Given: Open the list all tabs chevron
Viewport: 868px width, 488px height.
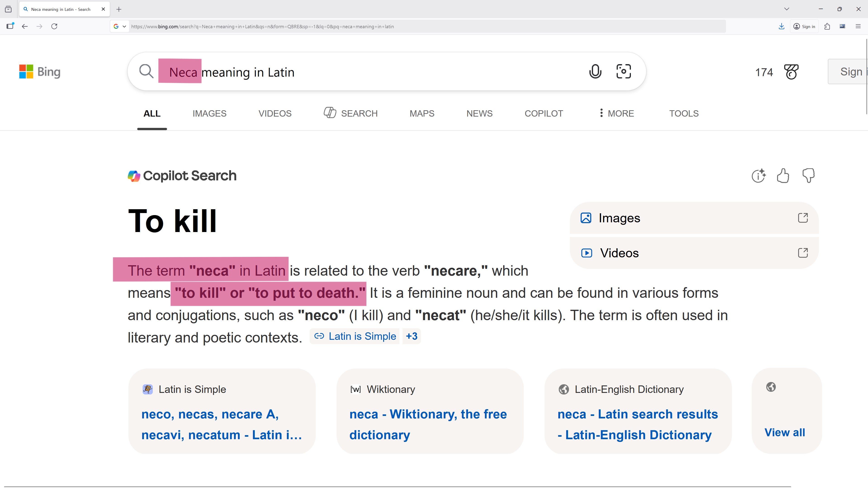Looking at the screenshot, I should [x=786, y=9].
